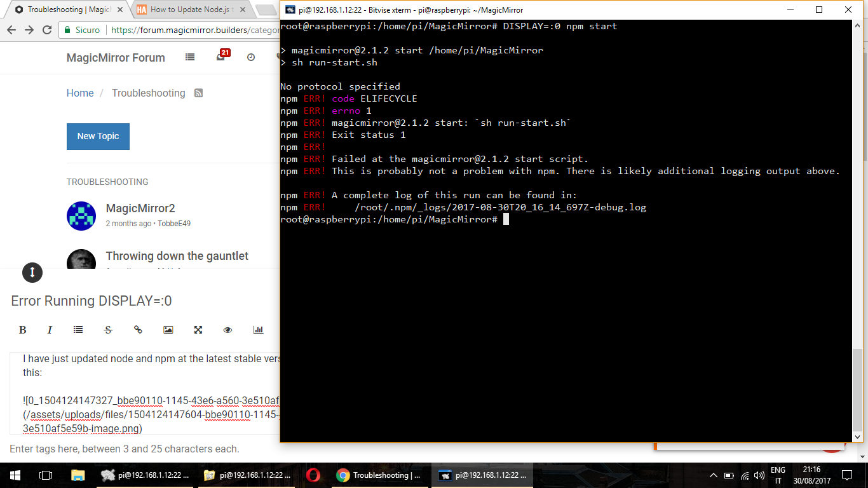Open Opera from the taskbar

coord(313,475)
